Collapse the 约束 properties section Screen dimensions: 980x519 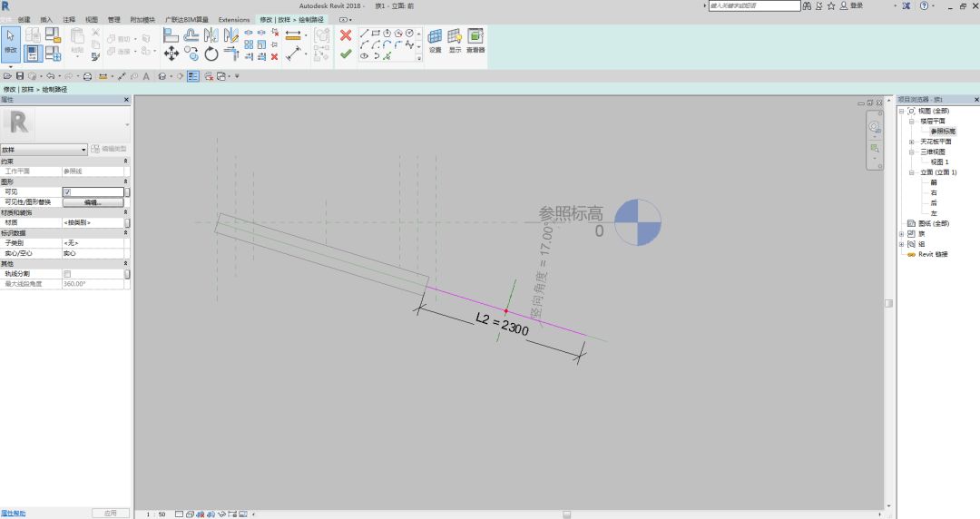125,162
